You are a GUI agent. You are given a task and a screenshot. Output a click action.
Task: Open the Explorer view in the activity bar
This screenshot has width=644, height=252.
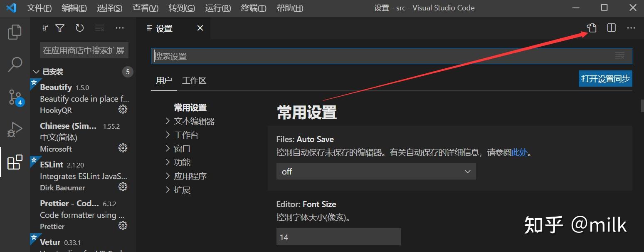click(15, 31)
